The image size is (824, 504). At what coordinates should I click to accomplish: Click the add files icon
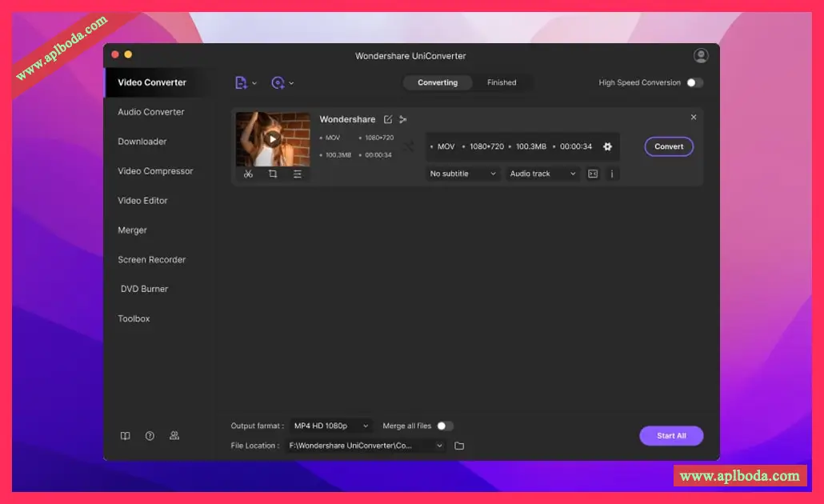[x=242, y=82]
